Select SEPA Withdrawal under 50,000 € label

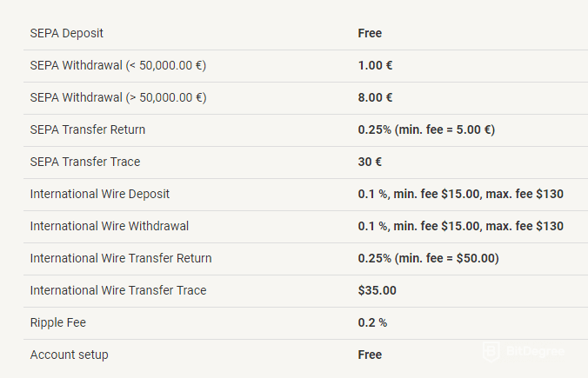[118, 65]
